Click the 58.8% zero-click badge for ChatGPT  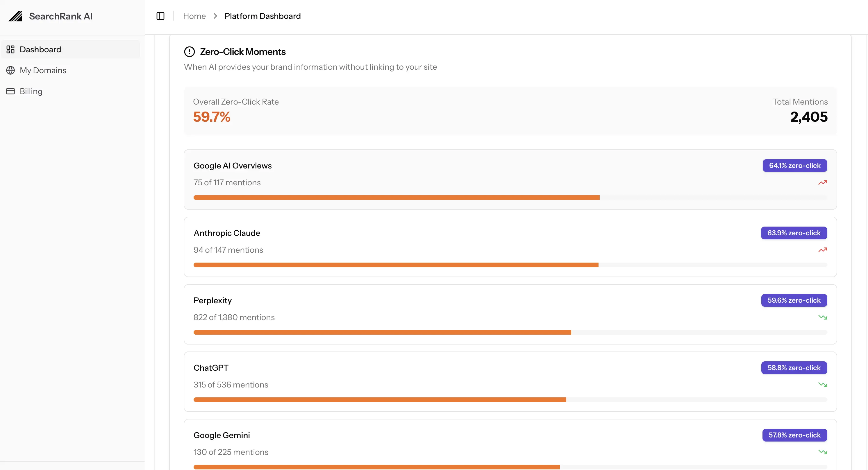pyautogui.click(x=794, y=368)
